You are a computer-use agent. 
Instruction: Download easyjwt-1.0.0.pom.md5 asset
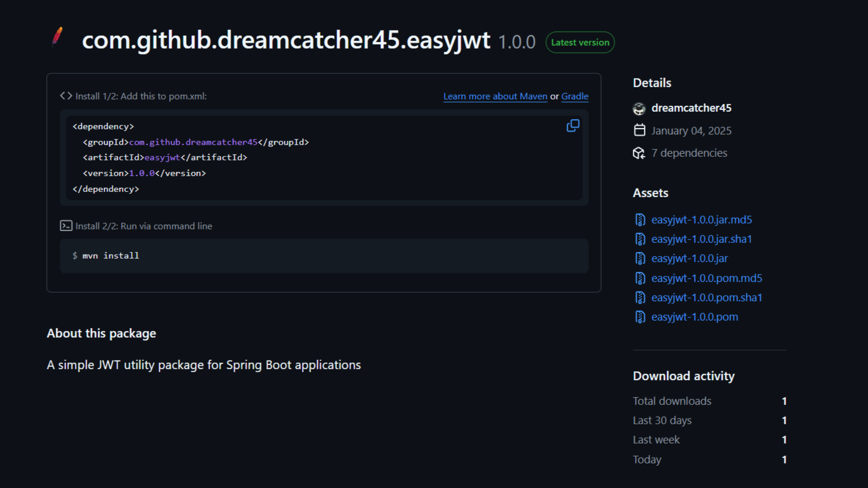point(707,279)
